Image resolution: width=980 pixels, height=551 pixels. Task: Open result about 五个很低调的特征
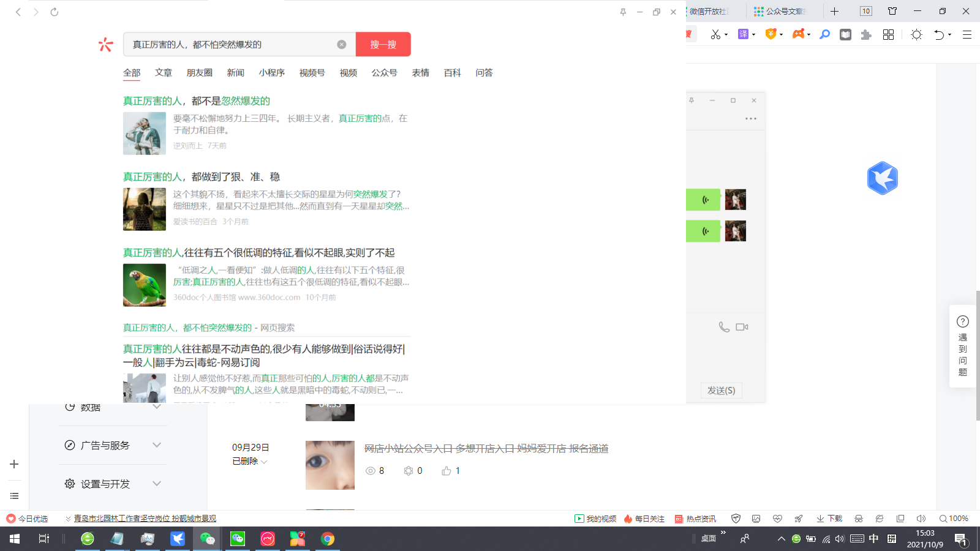point(259,253)
